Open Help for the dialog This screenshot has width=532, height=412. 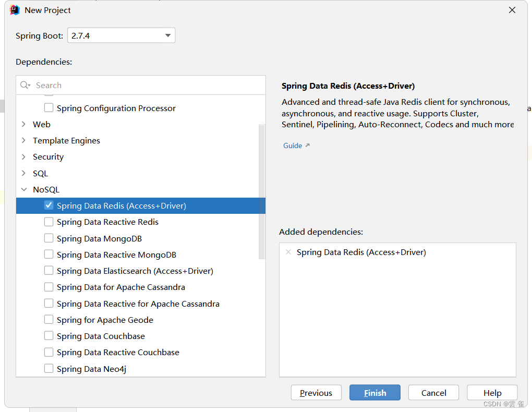492,393
